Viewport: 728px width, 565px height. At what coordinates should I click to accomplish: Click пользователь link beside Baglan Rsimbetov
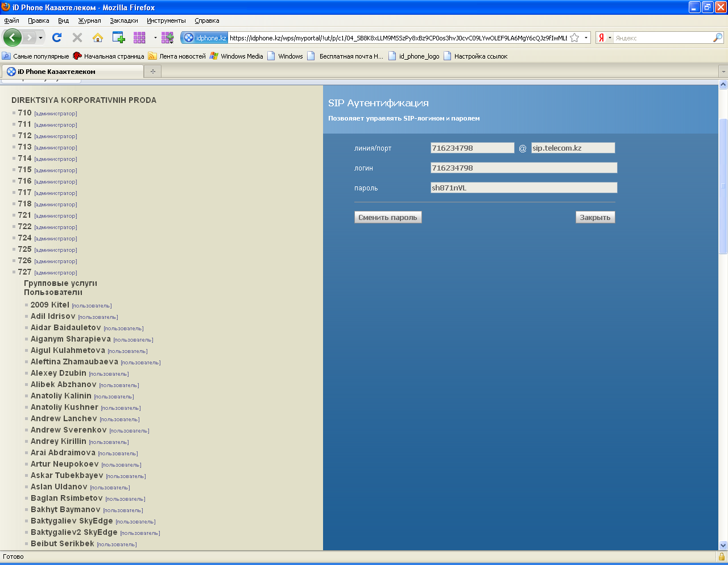(x=125, y=499)
